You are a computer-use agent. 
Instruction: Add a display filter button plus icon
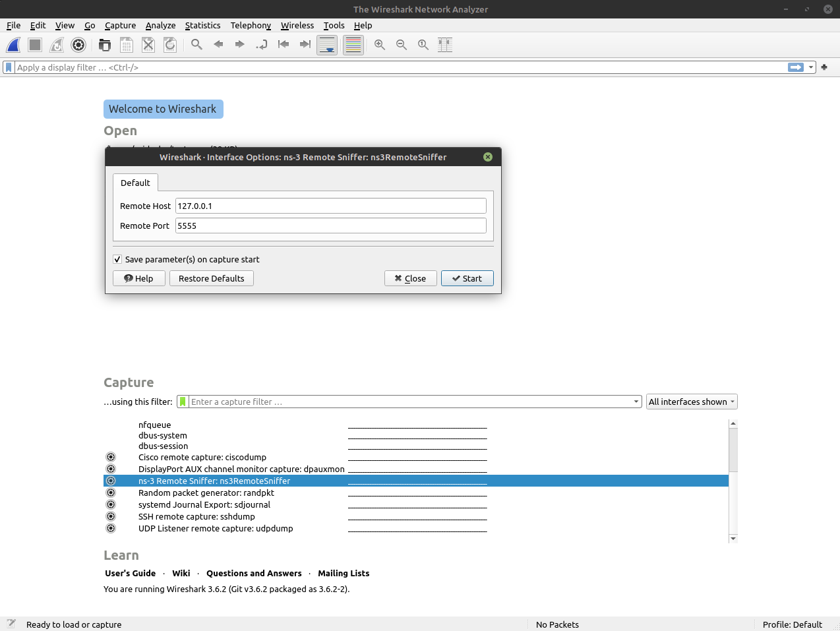pyautogui.click(x=824, y=67)
